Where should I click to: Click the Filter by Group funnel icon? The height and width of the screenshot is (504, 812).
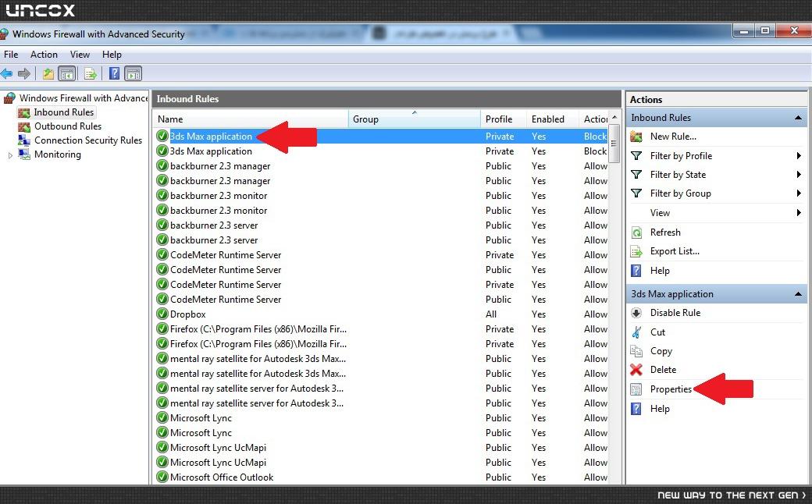coord(636,193)
